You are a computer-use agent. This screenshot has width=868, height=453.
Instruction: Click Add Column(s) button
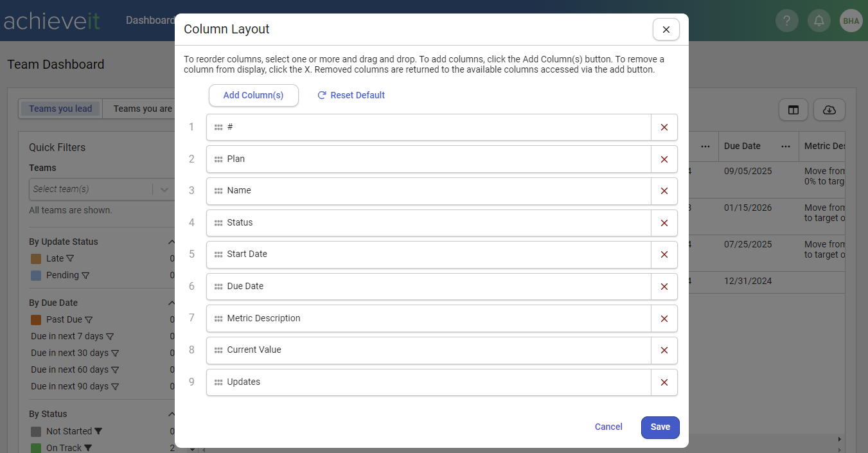tap(253, 95)
